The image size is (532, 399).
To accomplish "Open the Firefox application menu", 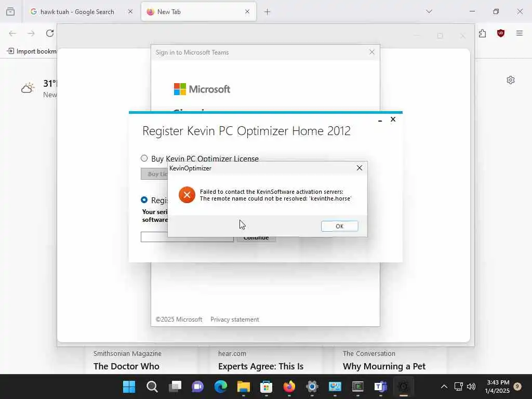I will point(520,33).
